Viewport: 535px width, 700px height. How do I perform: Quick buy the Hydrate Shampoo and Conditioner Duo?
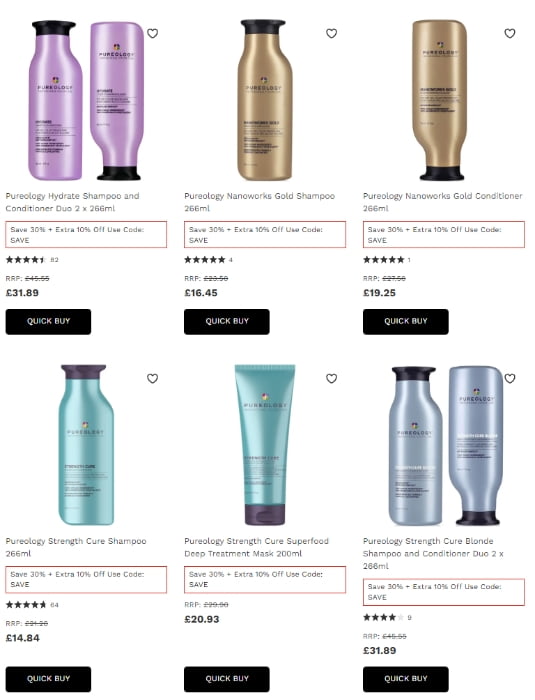(x=48, y=321)
